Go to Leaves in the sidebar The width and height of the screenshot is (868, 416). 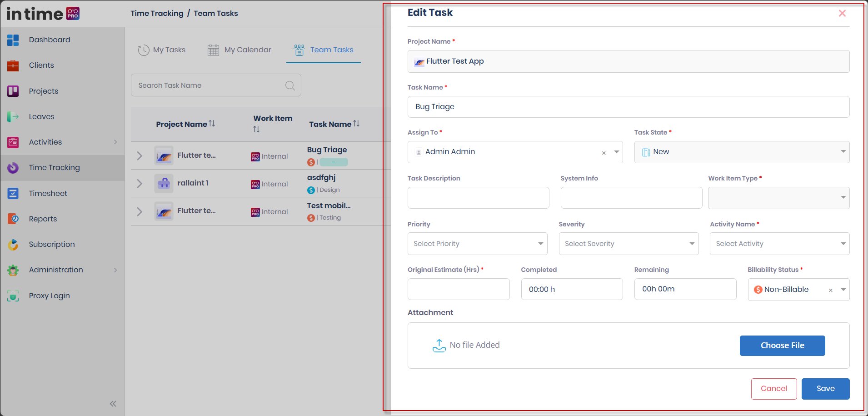pos(41,116)
